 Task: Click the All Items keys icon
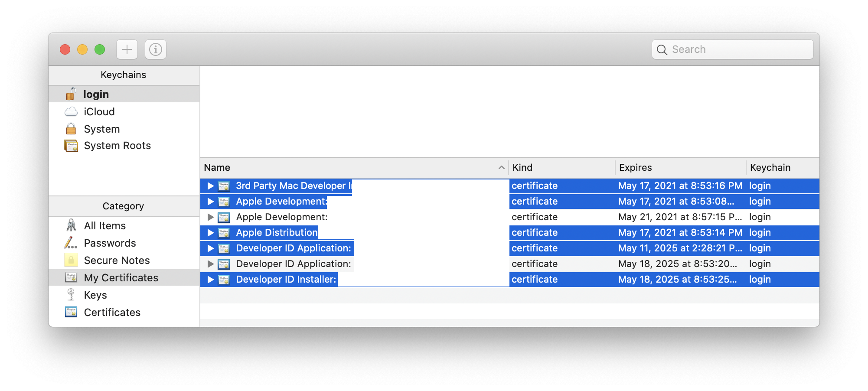[71, 225]
